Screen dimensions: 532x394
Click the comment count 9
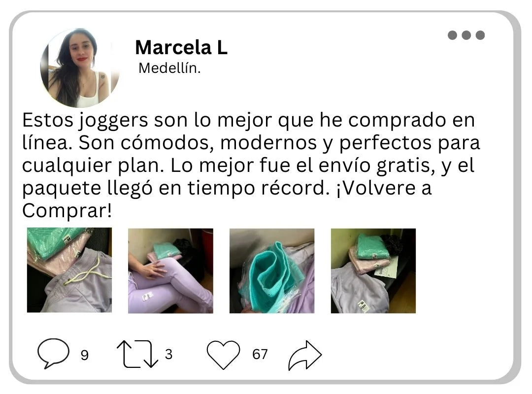click(85, 355)
